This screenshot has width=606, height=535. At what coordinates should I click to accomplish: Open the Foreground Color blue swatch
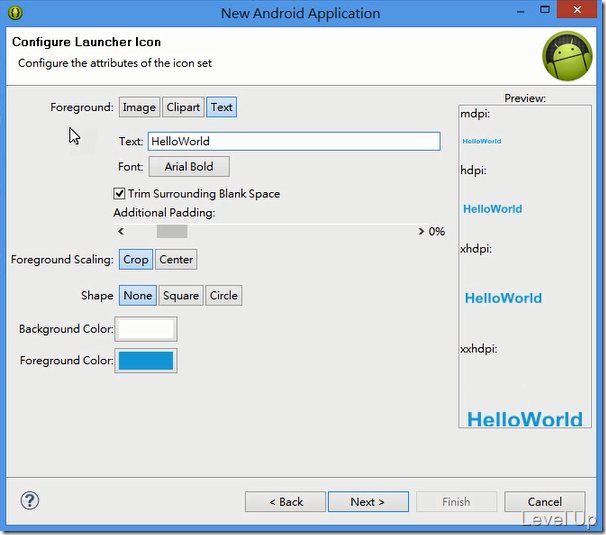(x=146, y=361)
